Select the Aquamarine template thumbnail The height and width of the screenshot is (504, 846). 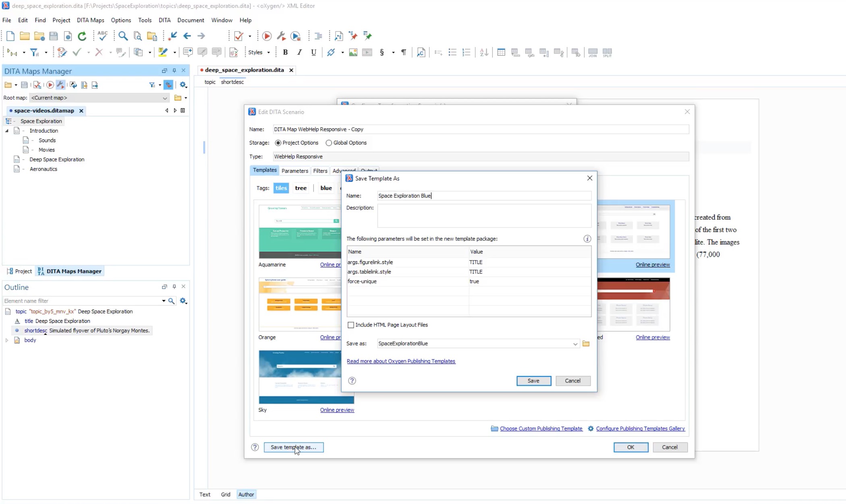click(x=300, y=231)
